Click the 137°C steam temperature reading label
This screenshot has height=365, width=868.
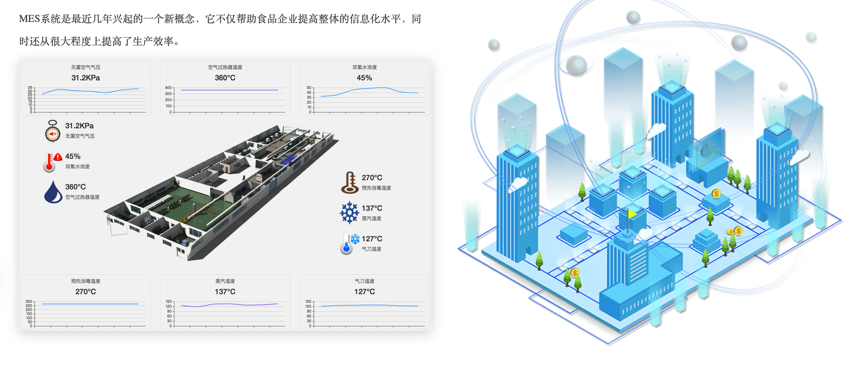coord(372,209)
